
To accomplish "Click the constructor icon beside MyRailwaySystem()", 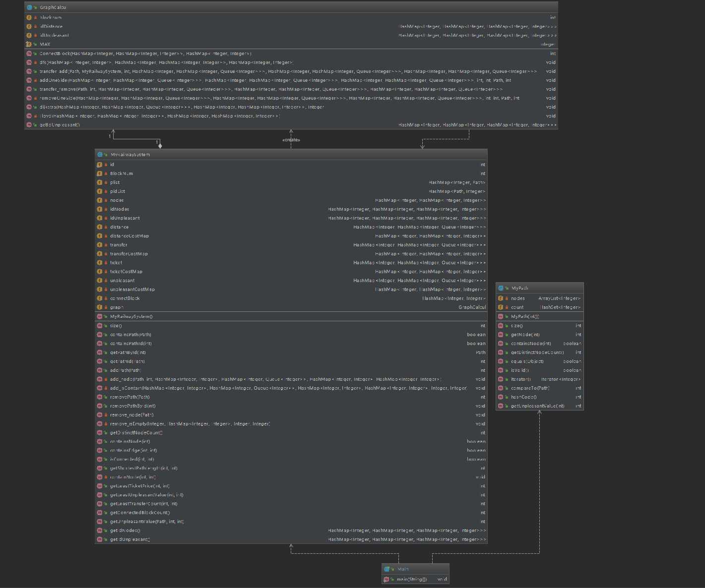I will click(x=100, y=316).
